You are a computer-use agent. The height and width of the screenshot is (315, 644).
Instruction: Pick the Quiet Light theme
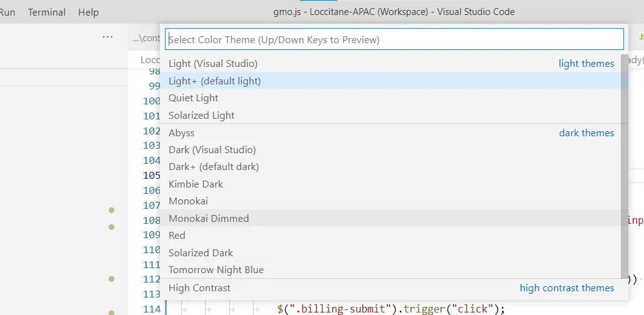click(194, 98)
